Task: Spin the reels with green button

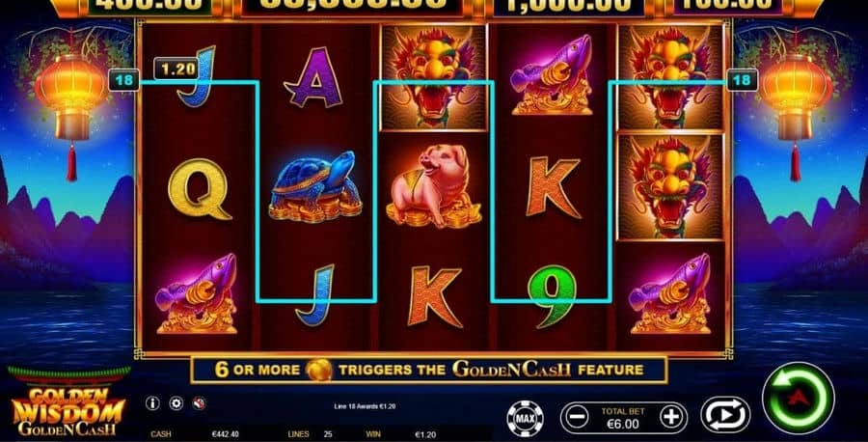Action: coord(798,398)
